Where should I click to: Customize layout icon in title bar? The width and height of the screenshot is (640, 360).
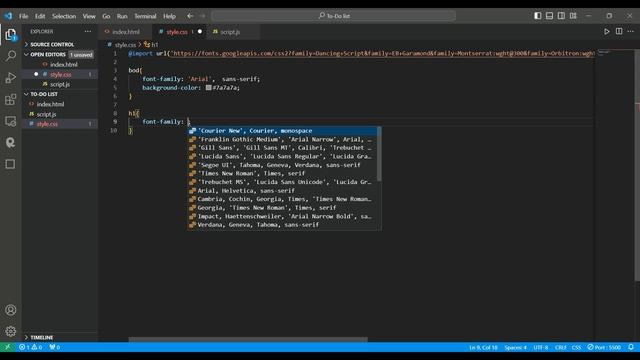click(573, 16)
